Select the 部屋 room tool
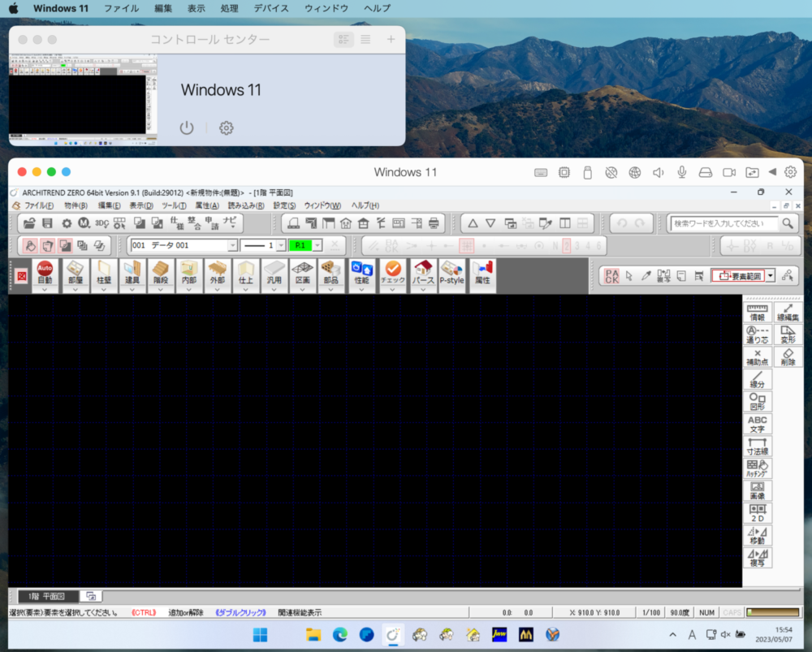Image resolution: width=812 pixels, height=652 pixels. pos(75,272)
